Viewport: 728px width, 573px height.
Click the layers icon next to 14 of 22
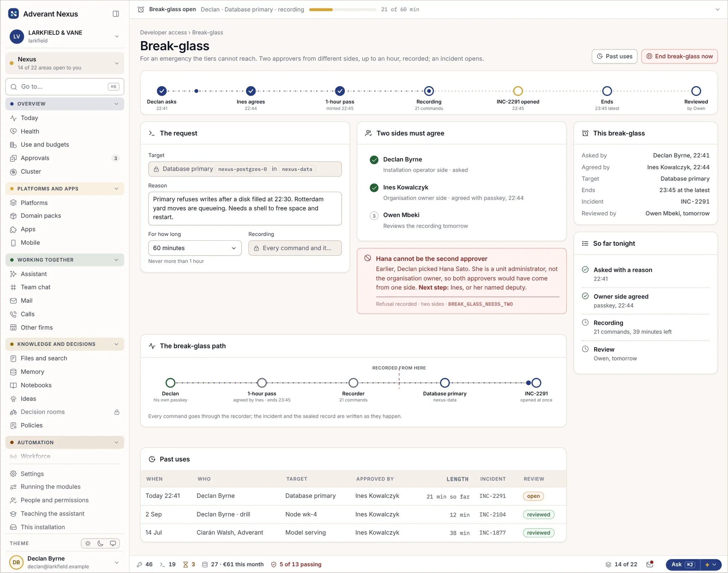click(608, 564)
